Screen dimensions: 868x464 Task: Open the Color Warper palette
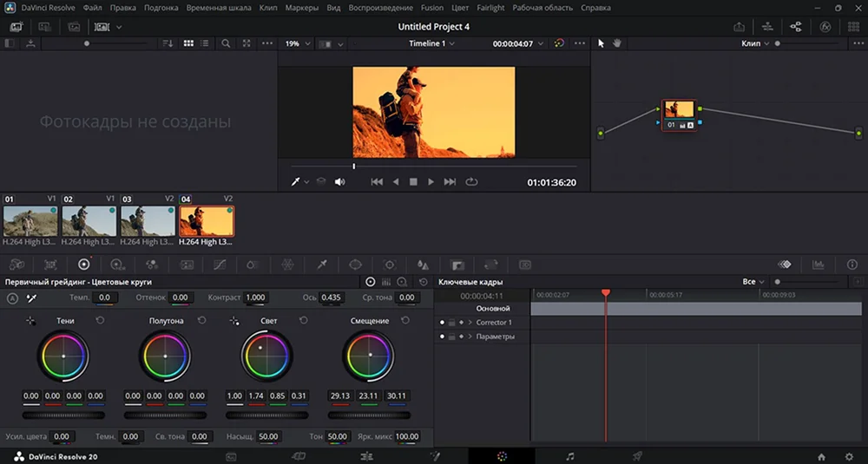tap(287, 265)
